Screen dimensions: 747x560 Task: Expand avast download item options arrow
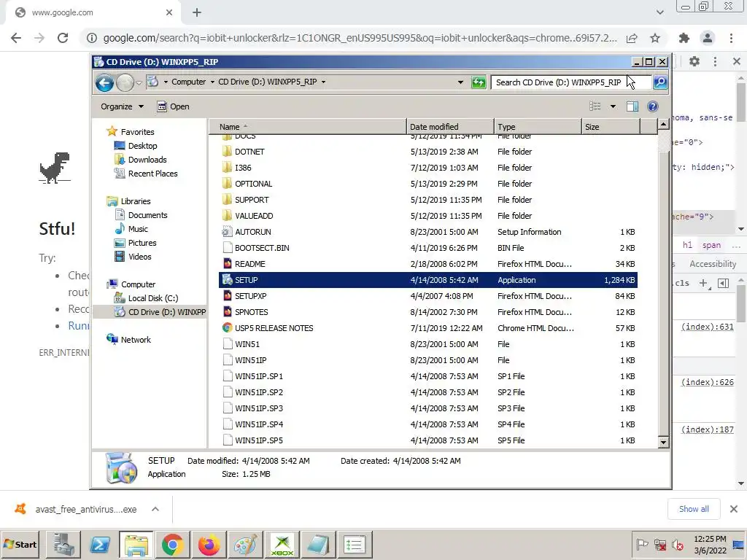[155, 509]
